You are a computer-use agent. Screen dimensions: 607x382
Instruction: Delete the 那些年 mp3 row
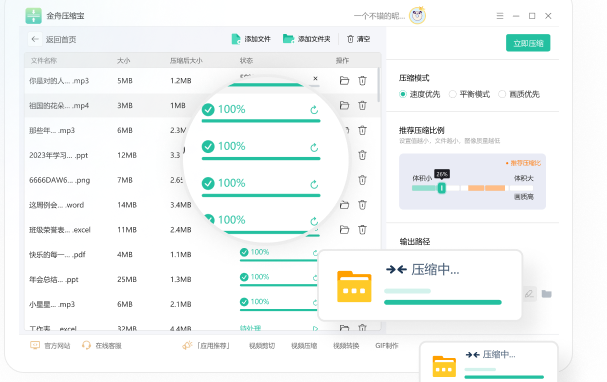362,130
